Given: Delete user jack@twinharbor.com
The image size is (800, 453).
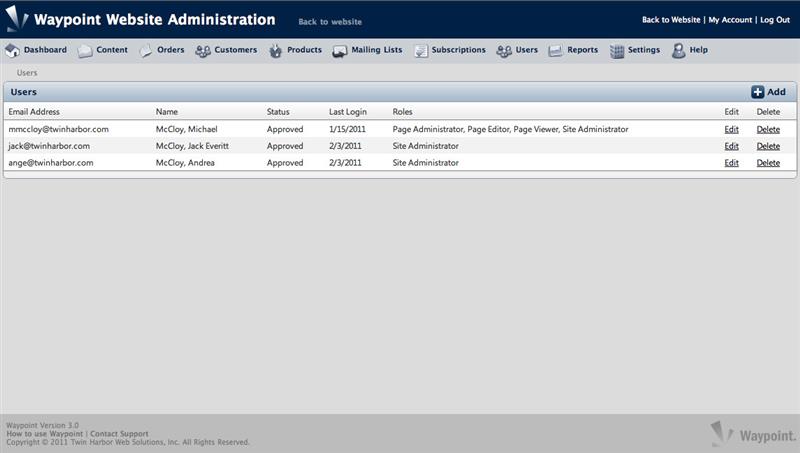Looking at the screenshot, I should coord(768,146).
